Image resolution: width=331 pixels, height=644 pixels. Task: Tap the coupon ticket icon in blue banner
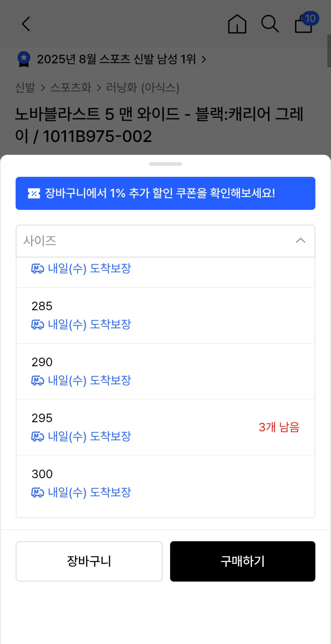pos(34,193)
